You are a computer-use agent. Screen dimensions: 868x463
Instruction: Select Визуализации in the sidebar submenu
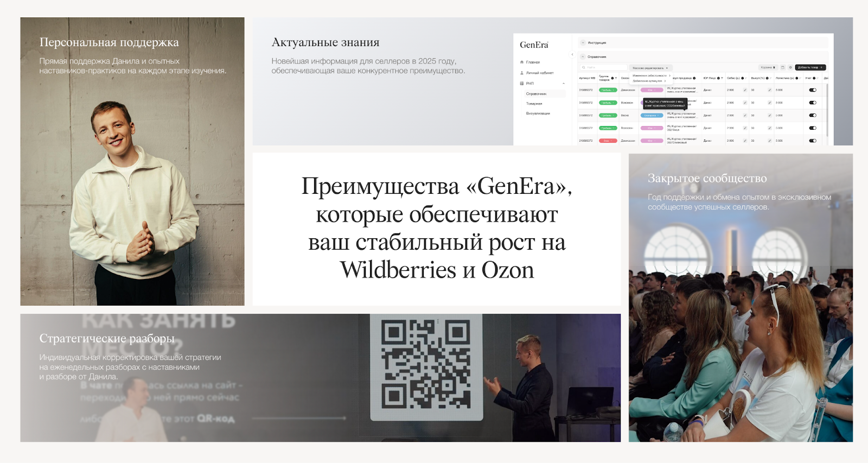tap(538, 113)
